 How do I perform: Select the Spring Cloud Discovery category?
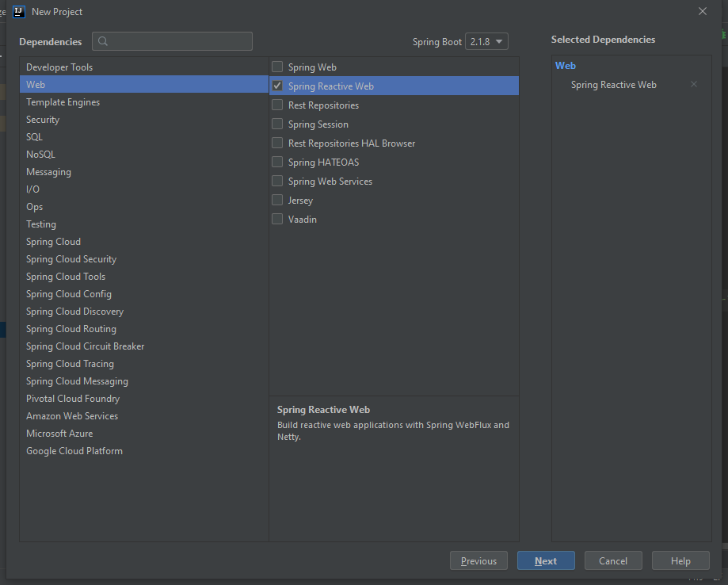tap(74, 312)
